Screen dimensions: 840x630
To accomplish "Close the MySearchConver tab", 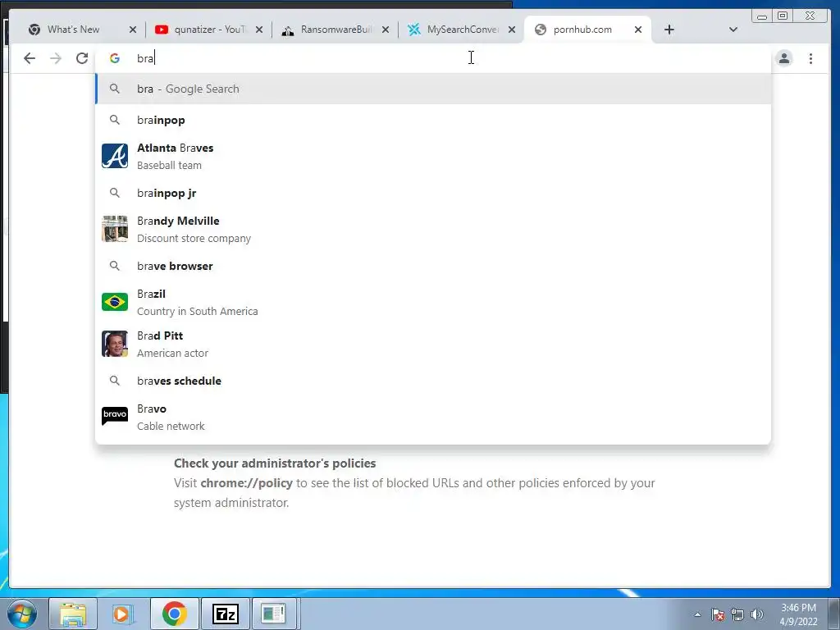I will click(512, 30).
